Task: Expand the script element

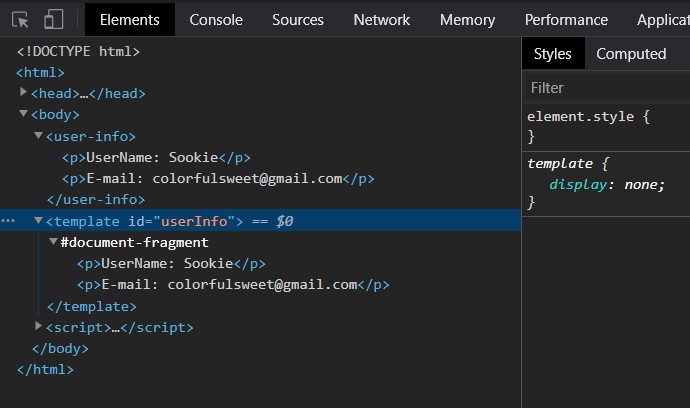Action: [x=39, y=326]
